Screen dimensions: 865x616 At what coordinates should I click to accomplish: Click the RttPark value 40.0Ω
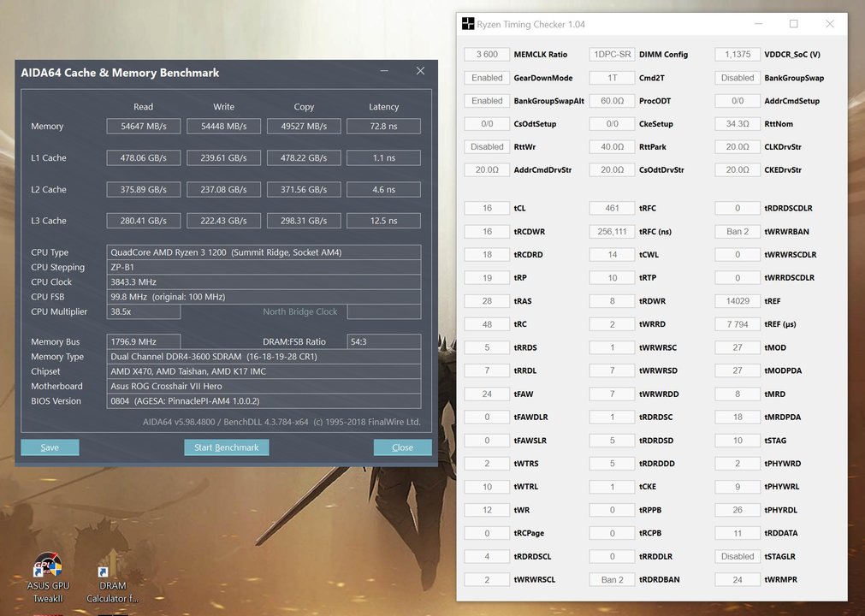[613, 147]
